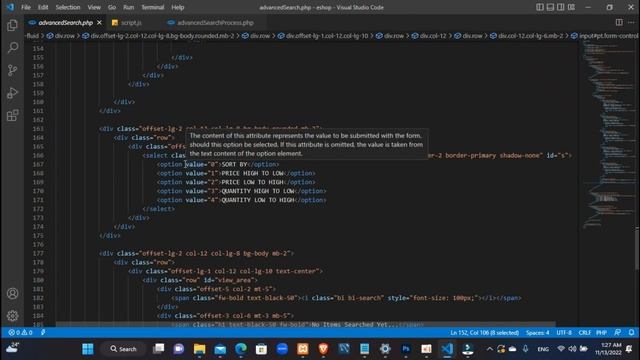Viewport: 640px width, 360px height.
Task: Click the feedback icon in status bar
Action: (618, 333)
